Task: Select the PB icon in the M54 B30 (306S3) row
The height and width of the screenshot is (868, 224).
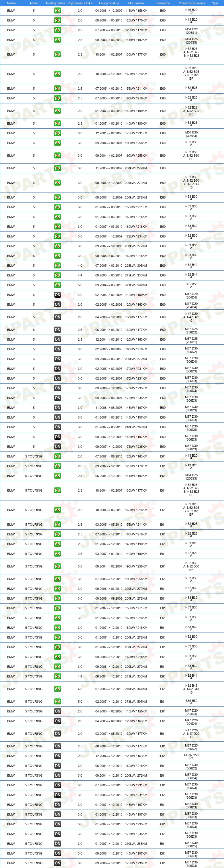Action: point(58,133)
